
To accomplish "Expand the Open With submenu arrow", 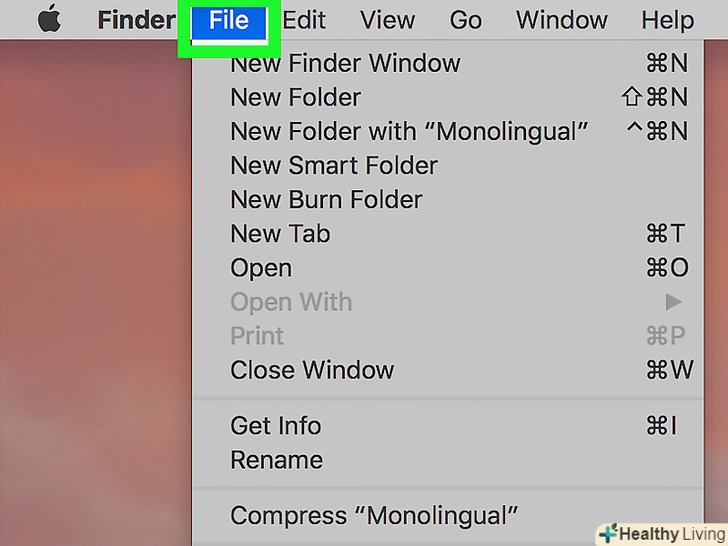I will pos(673,301).
